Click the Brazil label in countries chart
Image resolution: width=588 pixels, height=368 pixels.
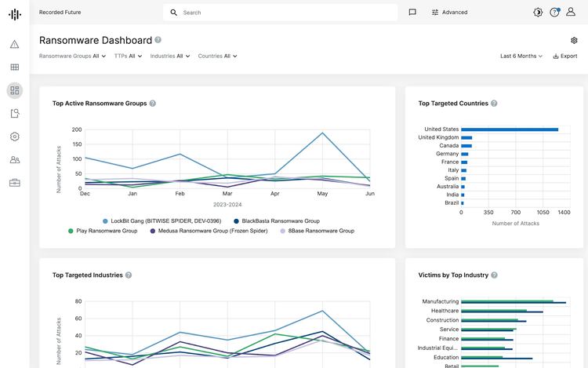coord(452,203)
